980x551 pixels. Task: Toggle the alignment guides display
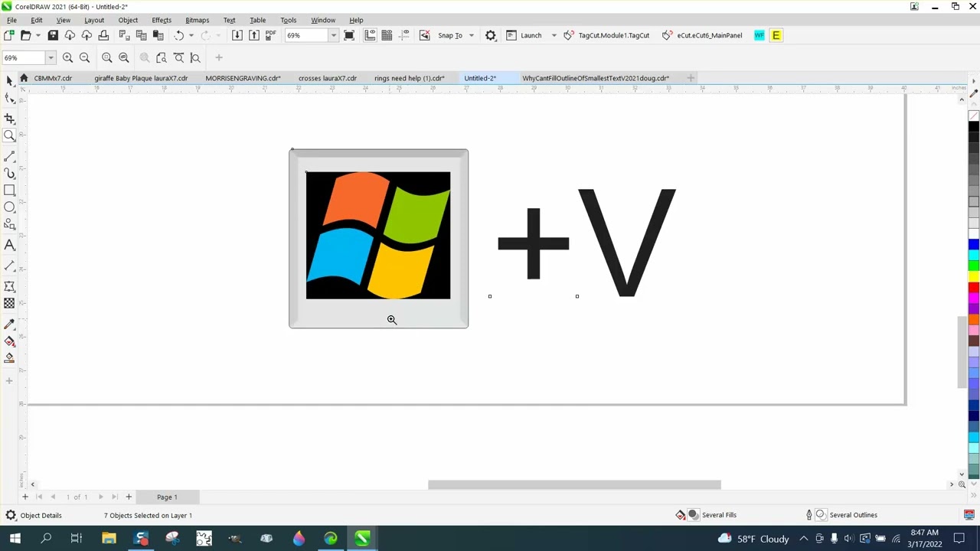pyautogui.click(x=403, y=35)
